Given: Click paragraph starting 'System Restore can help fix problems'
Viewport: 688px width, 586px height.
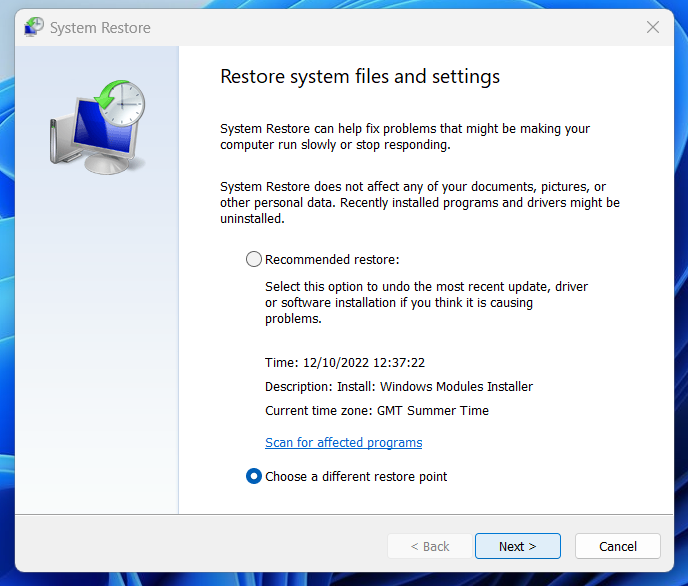Looking at the screenshot, I should coord(405,136).
